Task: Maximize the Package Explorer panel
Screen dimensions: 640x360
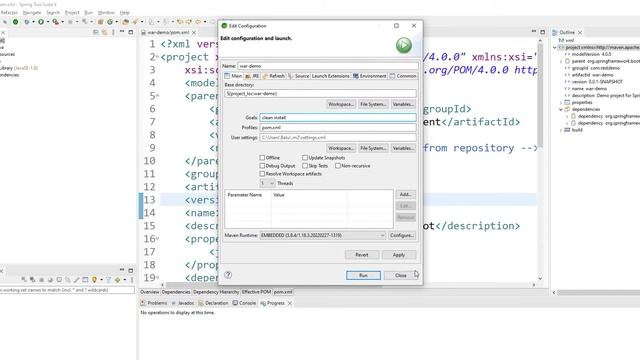Action: tap(131, 32)
